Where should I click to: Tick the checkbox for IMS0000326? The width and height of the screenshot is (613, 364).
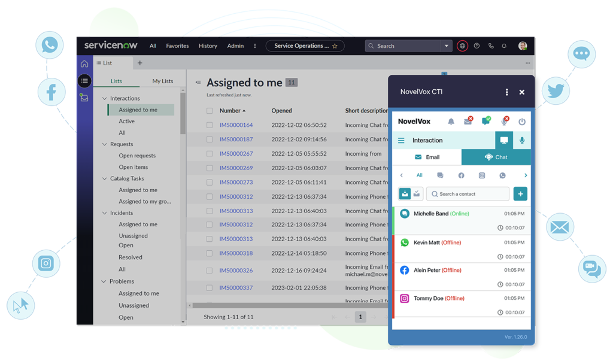[x=210, y=271]
